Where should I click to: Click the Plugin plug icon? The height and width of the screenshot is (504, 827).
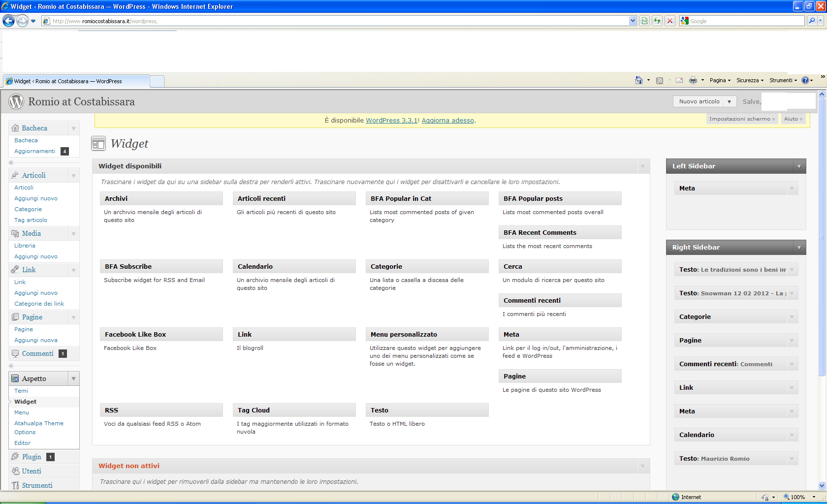(x=15, y=457)
